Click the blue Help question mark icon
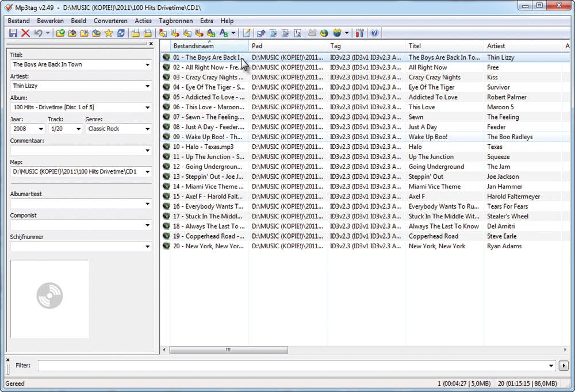 tap(374, 33)
